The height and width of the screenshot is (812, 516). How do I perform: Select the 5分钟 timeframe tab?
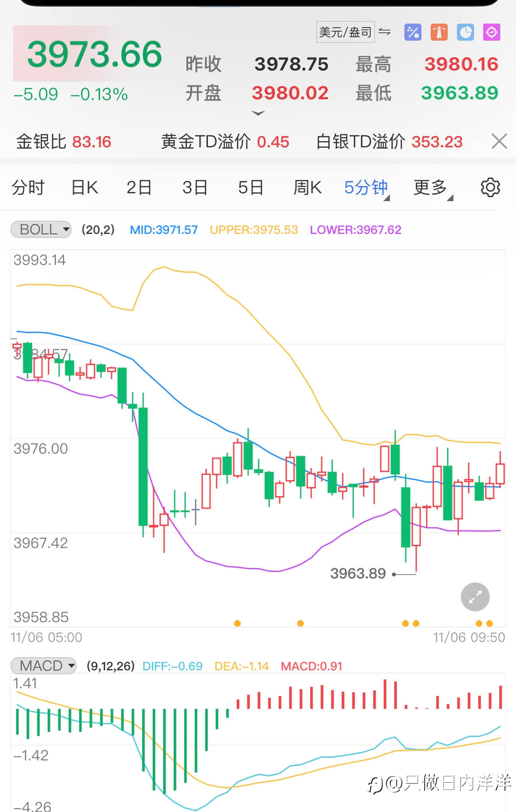point(366,188)
